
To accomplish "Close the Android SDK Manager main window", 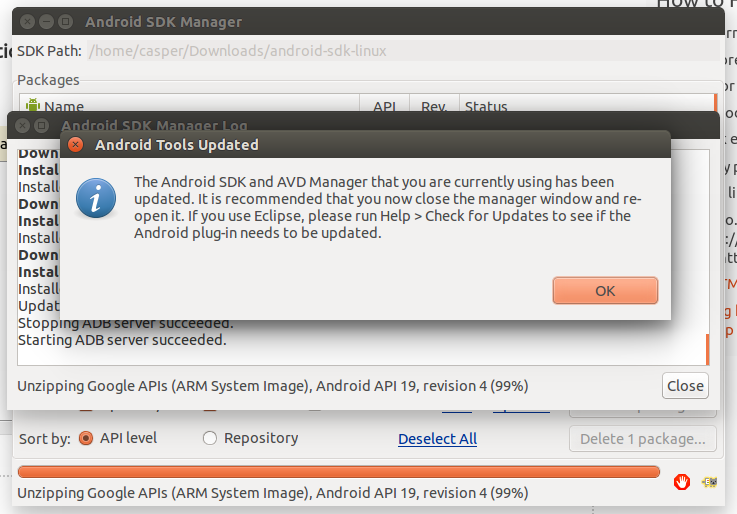I will click(28, 21).
